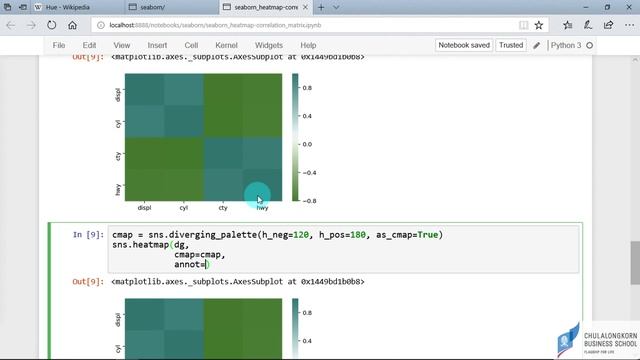This screenshot has height=360, width=640.
Task: Click the top heatmap displ-displ cell
Action: click(x=144, y=89)
